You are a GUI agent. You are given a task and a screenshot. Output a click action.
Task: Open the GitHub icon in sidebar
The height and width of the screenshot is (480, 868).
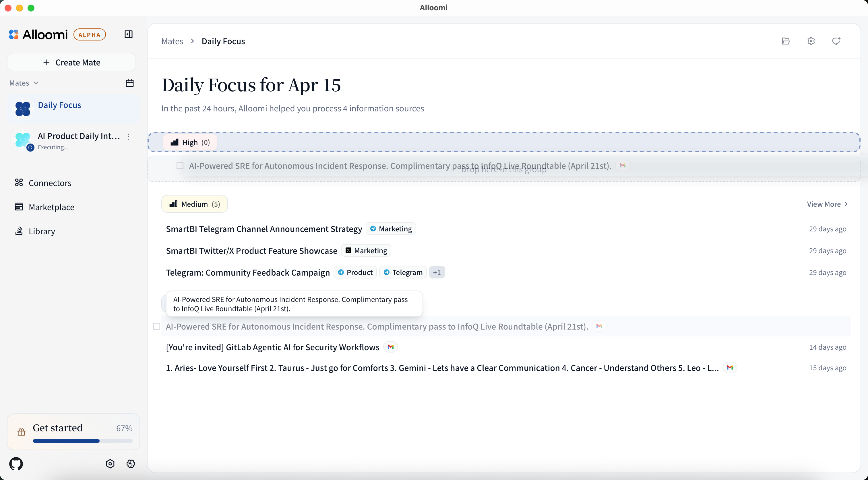click(16, 464)
